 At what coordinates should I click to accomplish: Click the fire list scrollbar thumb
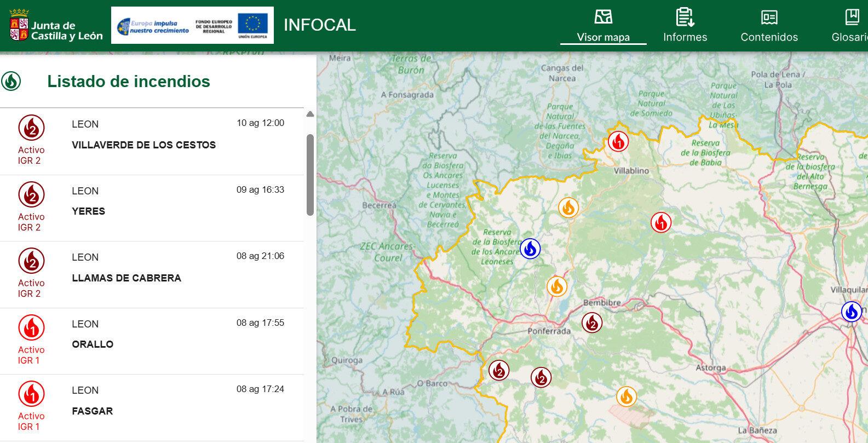[310, 174]
